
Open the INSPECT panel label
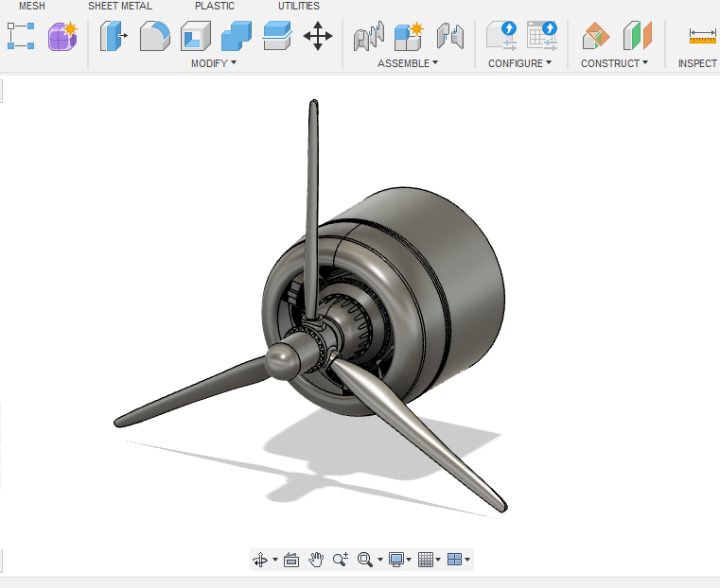point(698,63)
